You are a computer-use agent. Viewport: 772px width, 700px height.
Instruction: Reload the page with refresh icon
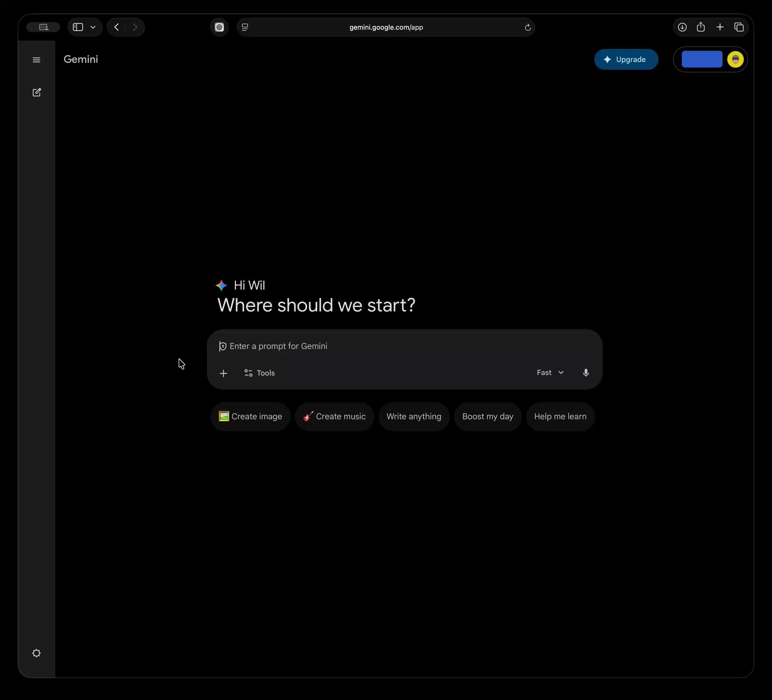click(527, 27)
